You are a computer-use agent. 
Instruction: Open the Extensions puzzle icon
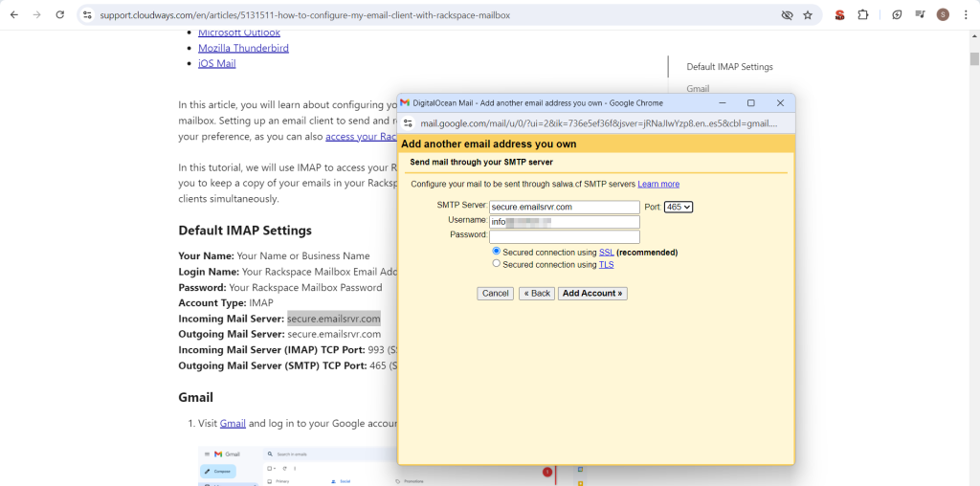click(x=862, y=15)
